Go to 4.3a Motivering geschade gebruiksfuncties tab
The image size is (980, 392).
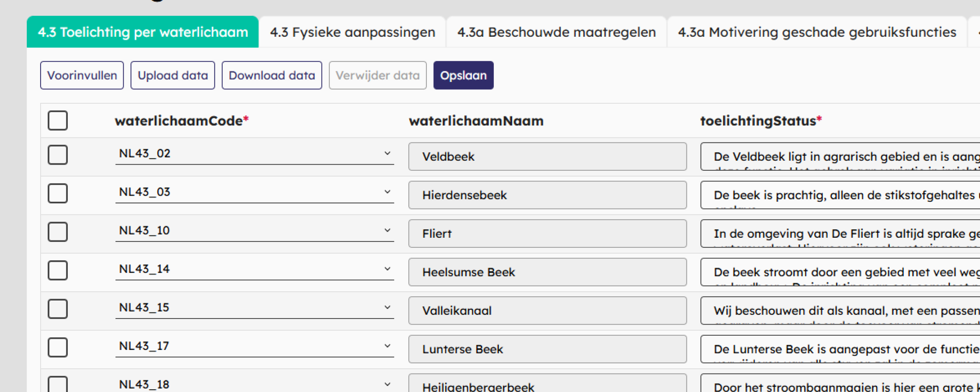817,32
